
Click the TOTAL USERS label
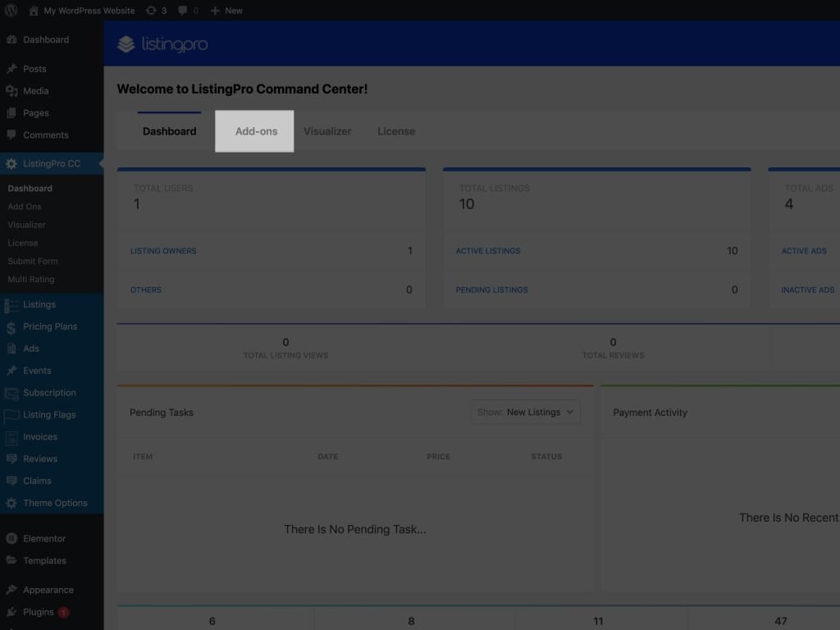coord(163,188)
